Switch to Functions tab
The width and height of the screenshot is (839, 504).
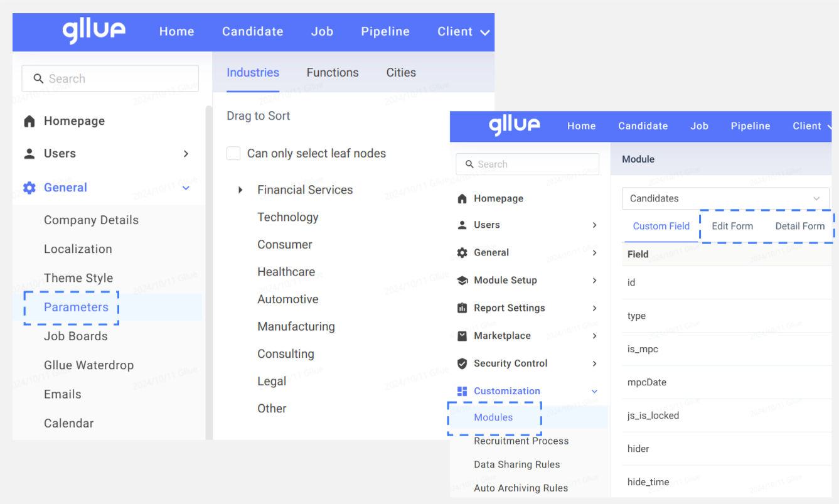click(x=333, y=72)
